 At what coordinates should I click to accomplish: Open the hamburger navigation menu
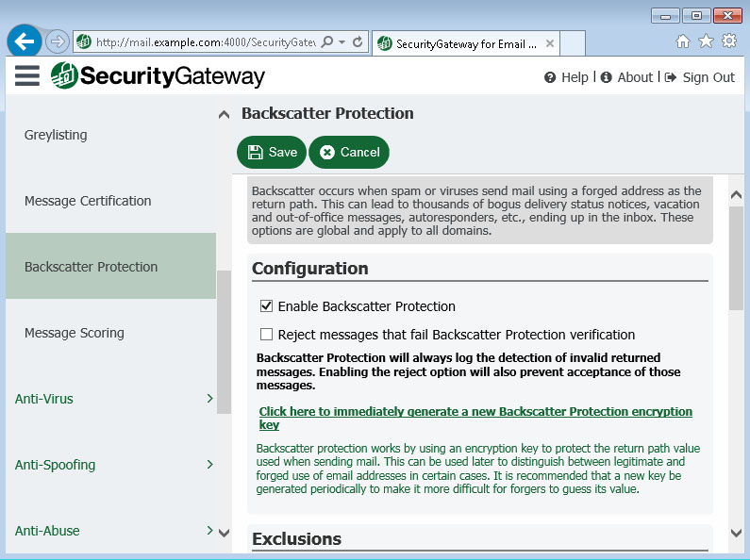click(x=26, y=76)
